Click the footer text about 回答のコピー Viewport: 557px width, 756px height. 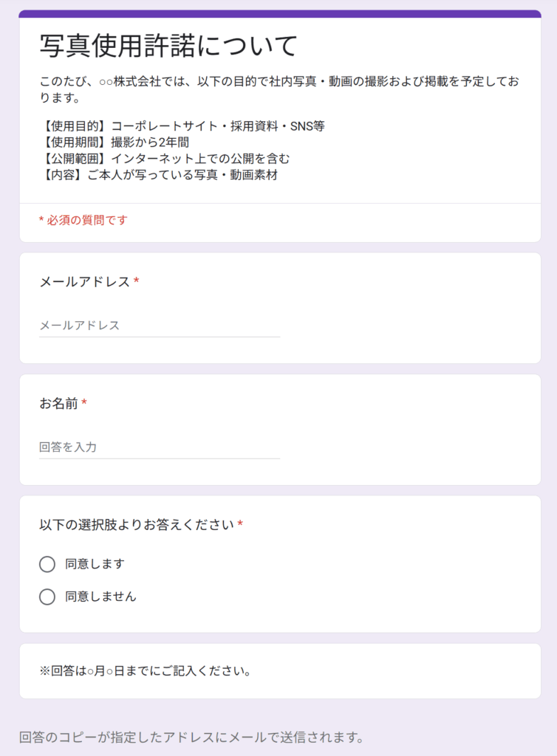click(x=191, y=738)
